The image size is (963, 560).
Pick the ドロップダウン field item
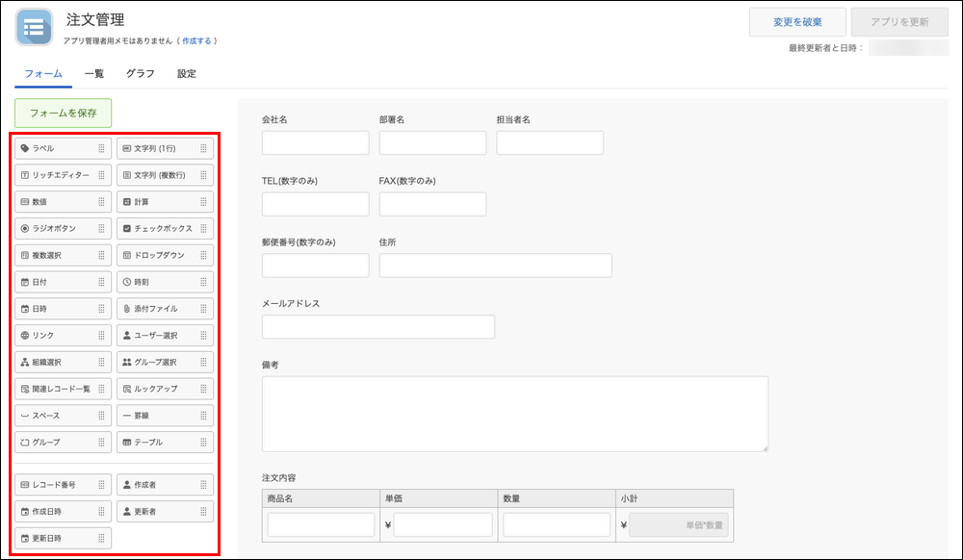point(166,255)
